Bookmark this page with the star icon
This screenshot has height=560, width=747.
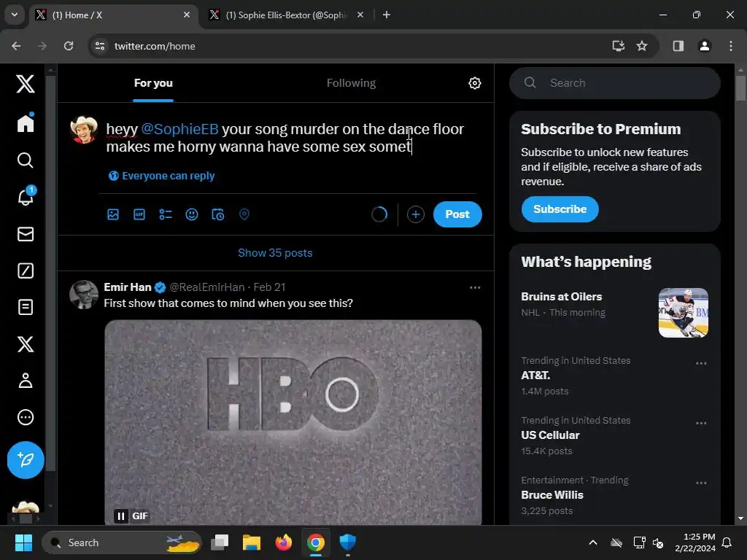click(642, 46)
